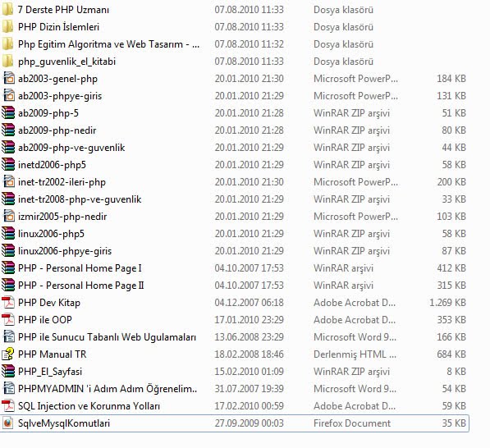
Task: Select the SqlveMysqlKomutlari Firefox document icon
Action: (x=8, y=423)
